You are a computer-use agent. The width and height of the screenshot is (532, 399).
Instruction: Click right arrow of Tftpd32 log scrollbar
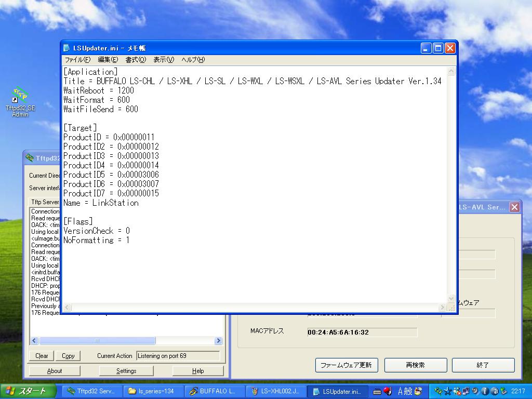(218, 340)
